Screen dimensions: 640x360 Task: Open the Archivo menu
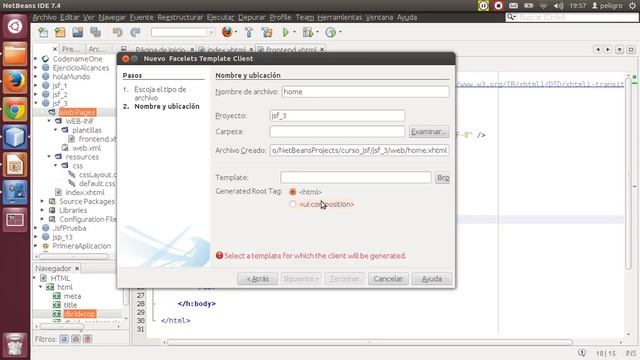[x=44, y=17]
